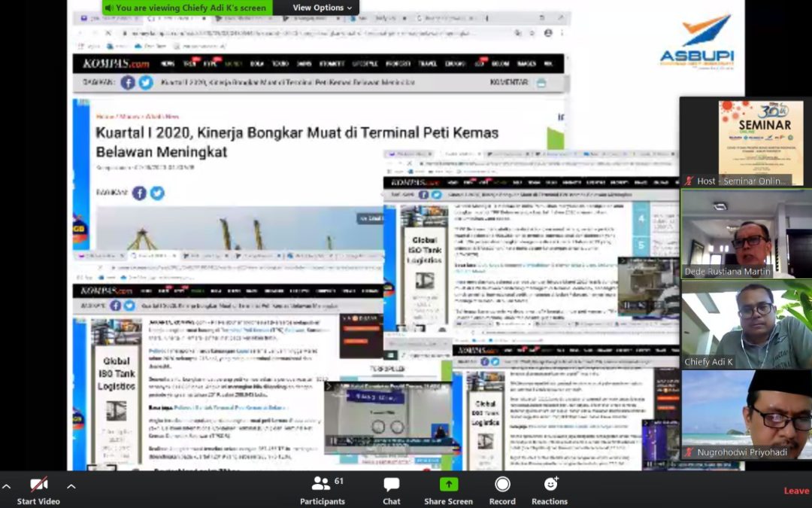Image resolution: width=812 pixels, height=508 pixels.
Task: Click the ASBUPI logo
Action: (x=696, y=42)
